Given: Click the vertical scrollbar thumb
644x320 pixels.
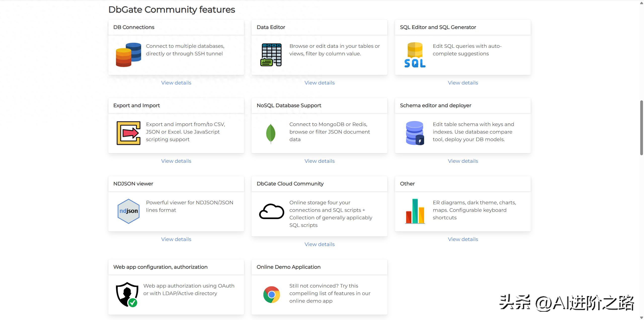Looking at the screenshot, I should [x=641, y=128].
